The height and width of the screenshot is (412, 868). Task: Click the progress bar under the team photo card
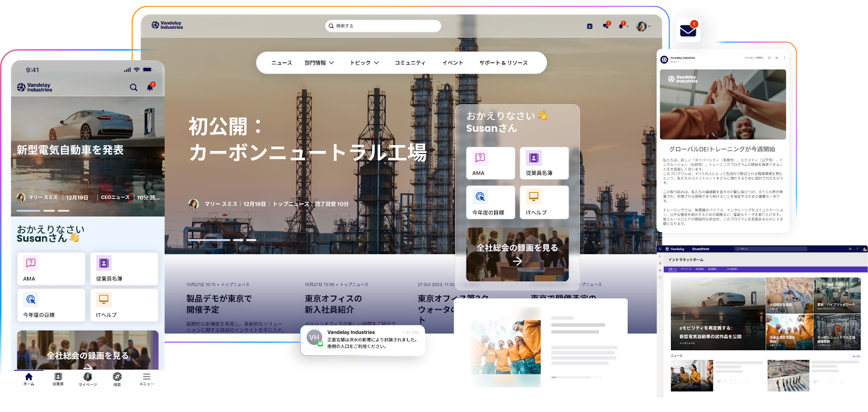(x=576, y=377)
